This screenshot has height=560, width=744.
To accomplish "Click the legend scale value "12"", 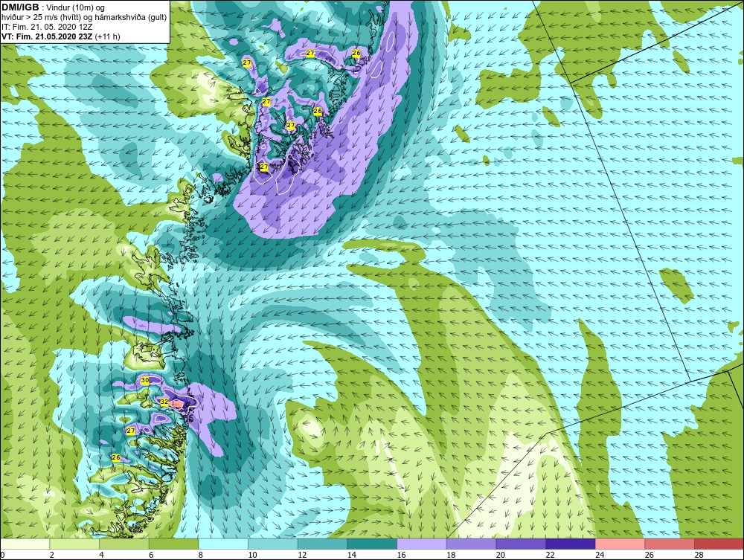I will [302, 555].
